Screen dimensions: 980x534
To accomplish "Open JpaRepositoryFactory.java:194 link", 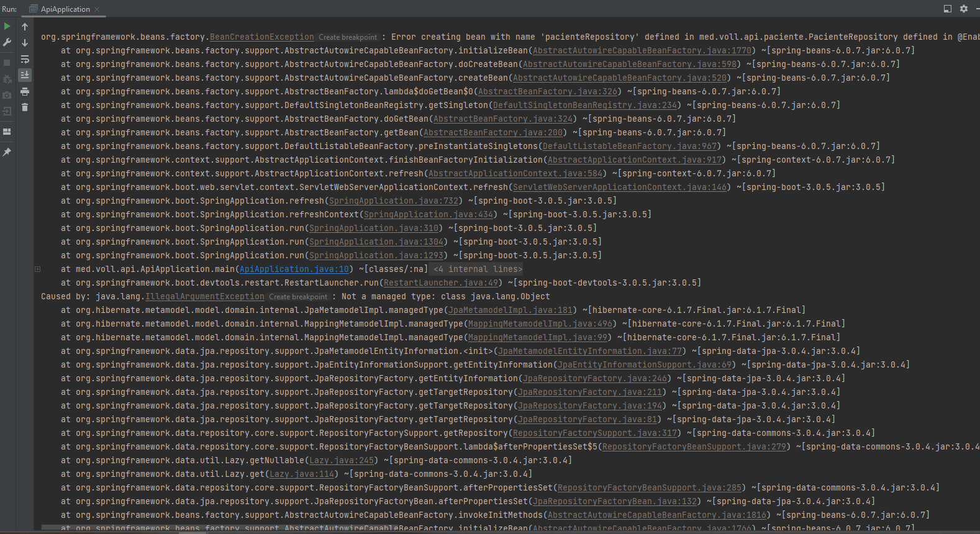I will coord(590,406).
